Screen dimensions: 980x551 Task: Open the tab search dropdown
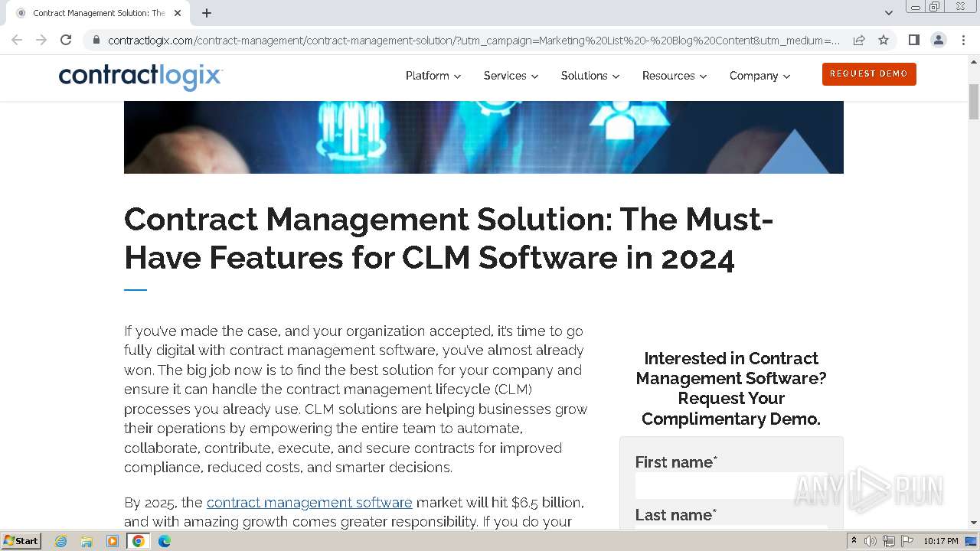click(889, 13)
